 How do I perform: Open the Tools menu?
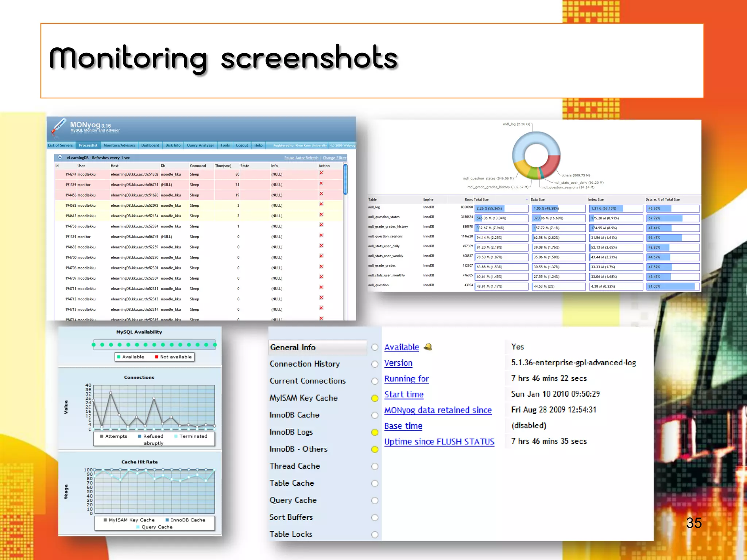point(225,145)
